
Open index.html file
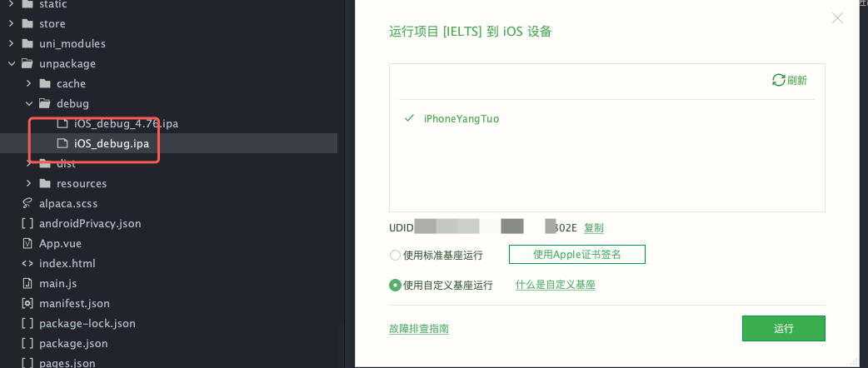[x=67, y=263]
